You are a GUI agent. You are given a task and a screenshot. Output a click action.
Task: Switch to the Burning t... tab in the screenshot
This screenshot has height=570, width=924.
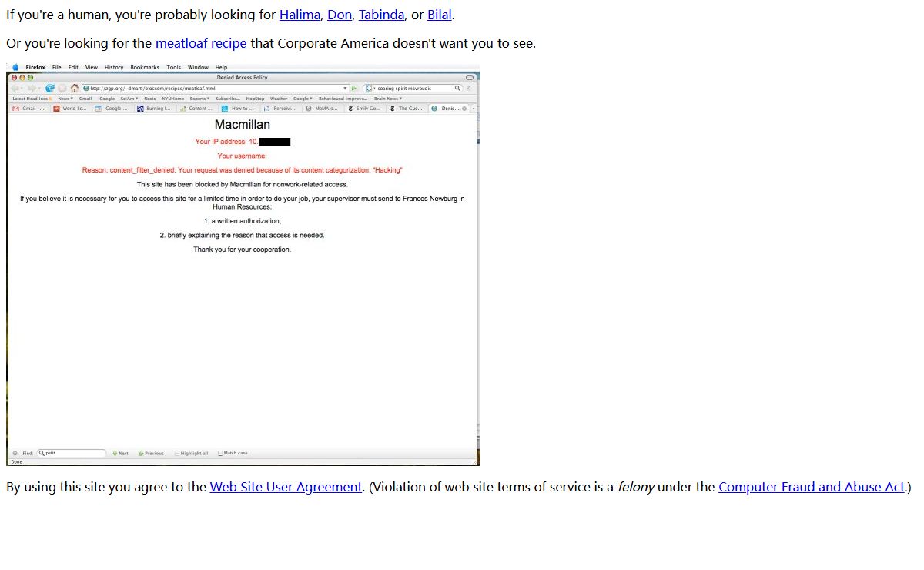[x=156, y=109]
